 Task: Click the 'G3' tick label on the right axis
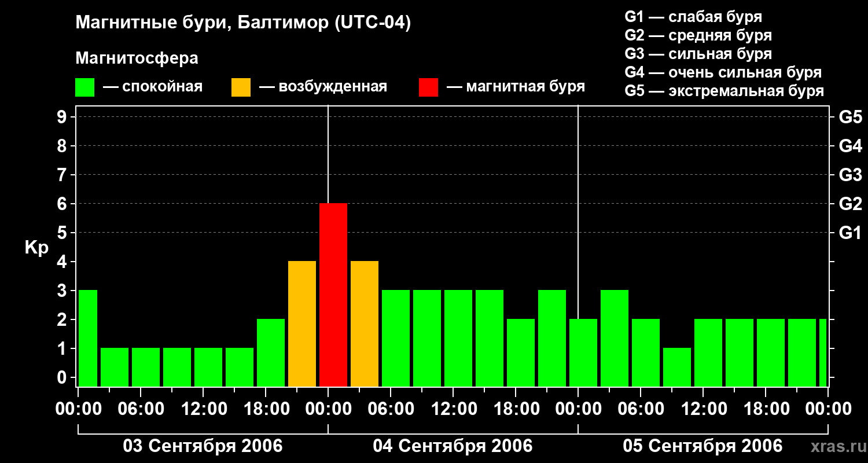[x=851, y=175]
